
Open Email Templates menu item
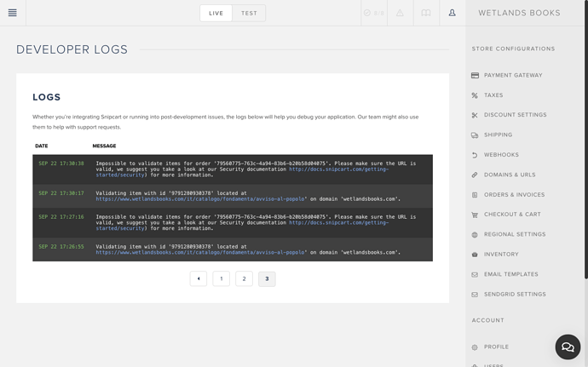pos(510,274)
